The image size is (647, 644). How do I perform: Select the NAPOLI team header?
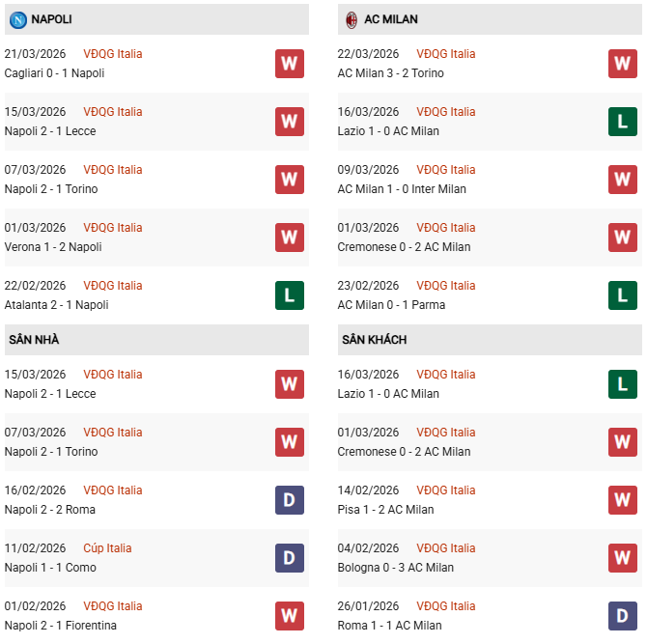[x=51, y=19]
